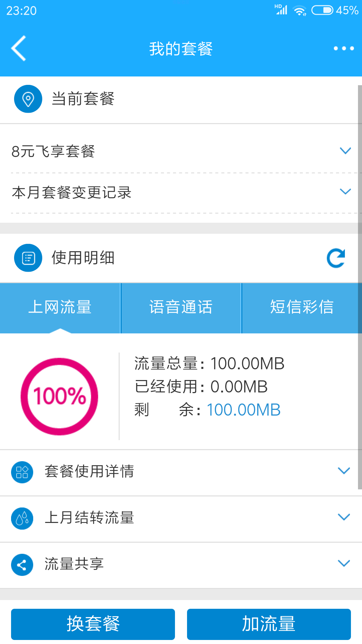
Task: Tap the 加流量 button
Action: (x=269, y=624)
